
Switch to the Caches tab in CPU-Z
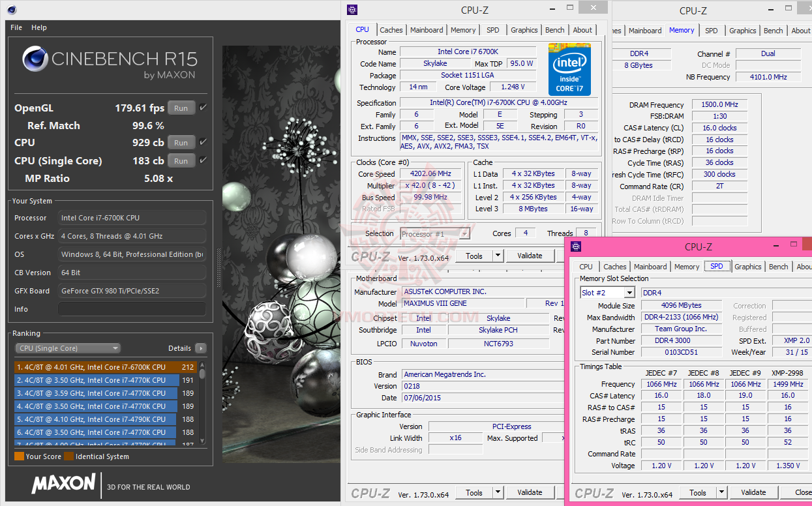391,30
